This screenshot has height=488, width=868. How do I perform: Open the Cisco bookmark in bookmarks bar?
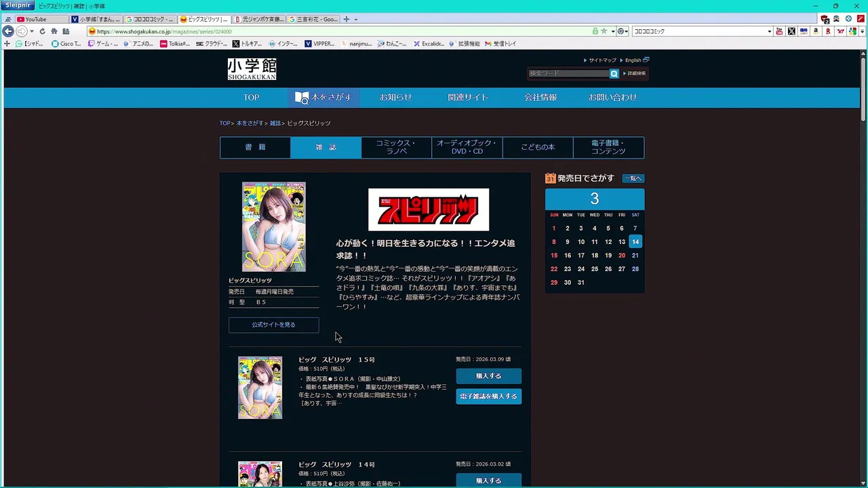pyautogui.click(x=66, y=43)
